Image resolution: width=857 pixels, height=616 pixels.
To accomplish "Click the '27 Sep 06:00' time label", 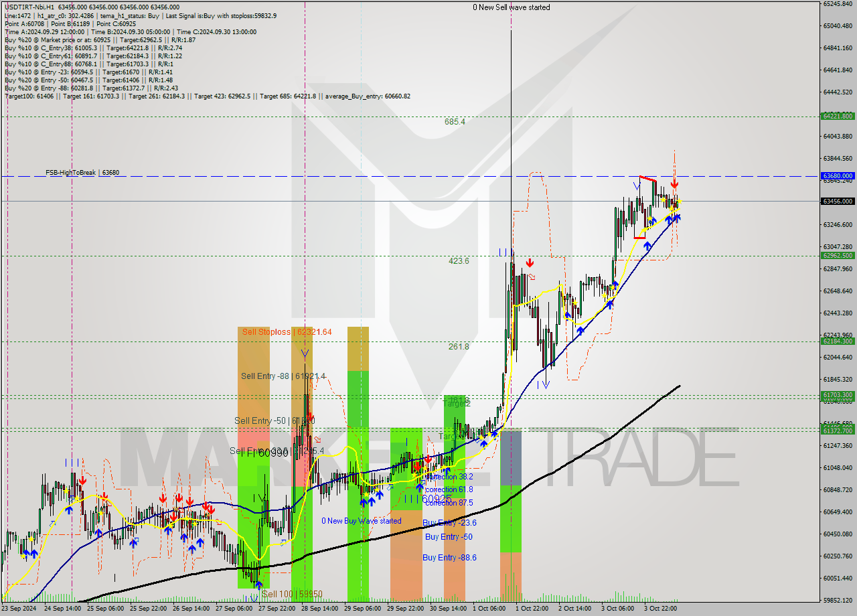I will pyautogui.click(x=234, y=609).
